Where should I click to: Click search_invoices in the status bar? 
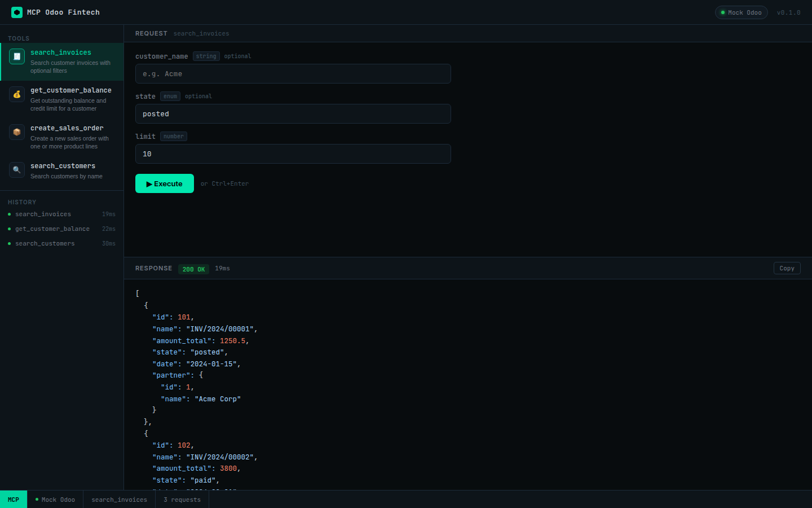point(120,500)
